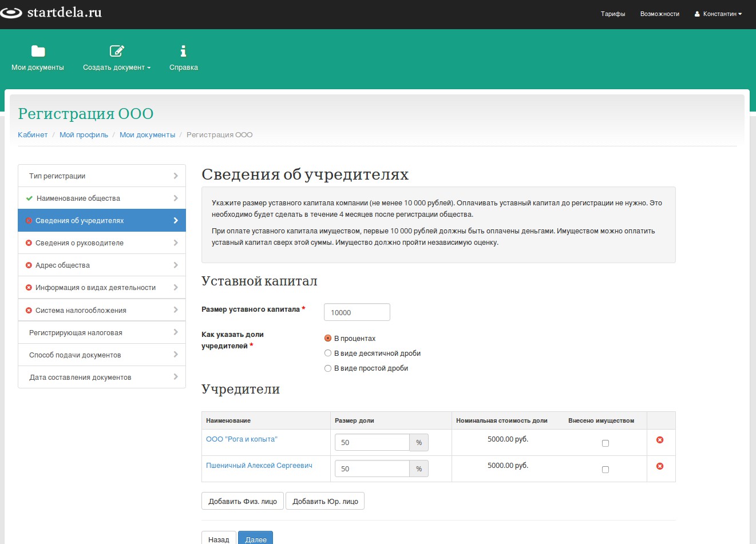Viewport: 756px width, 544px height.
Task: Tick Внесено имуществом for ООО "Рога и копыта"
Action: [x=605, y=443]
